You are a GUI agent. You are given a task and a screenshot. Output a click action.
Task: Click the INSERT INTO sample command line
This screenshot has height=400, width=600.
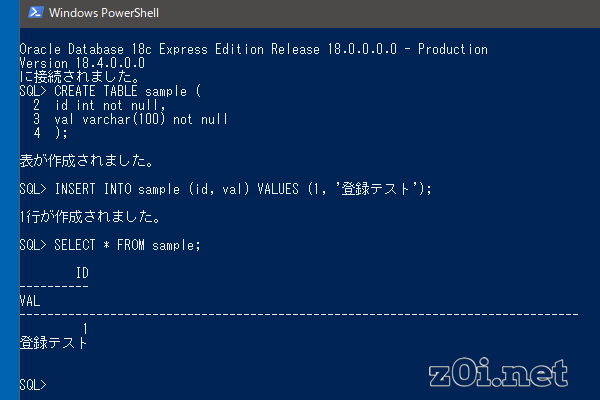(225, 188)
